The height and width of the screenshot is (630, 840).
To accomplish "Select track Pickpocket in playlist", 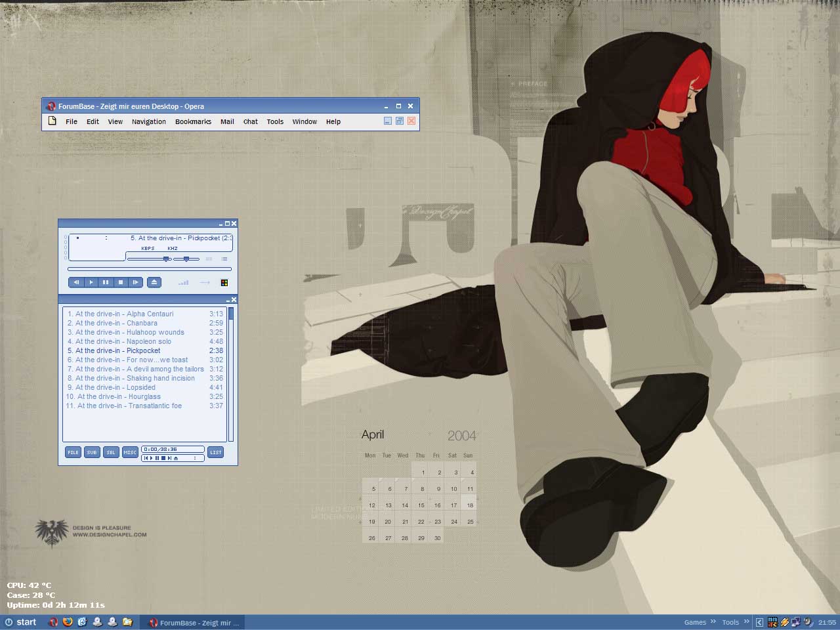I will [145, 350].
